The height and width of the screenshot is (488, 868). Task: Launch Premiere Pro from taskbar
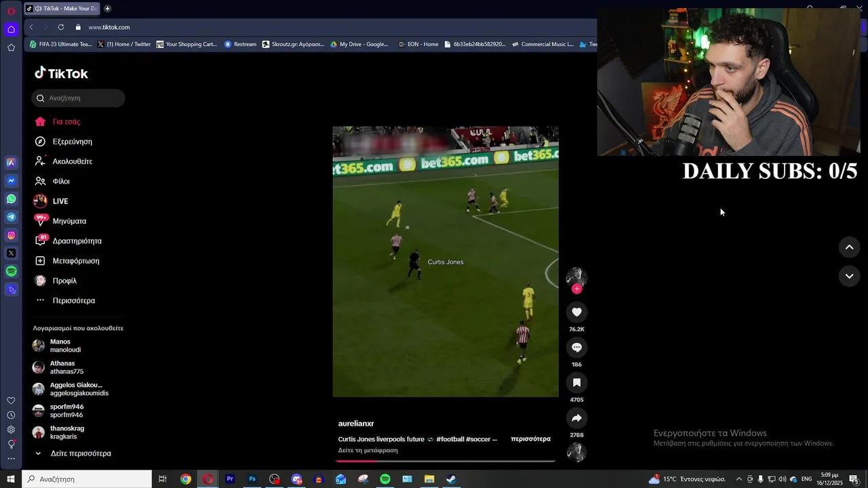[230, 479]
